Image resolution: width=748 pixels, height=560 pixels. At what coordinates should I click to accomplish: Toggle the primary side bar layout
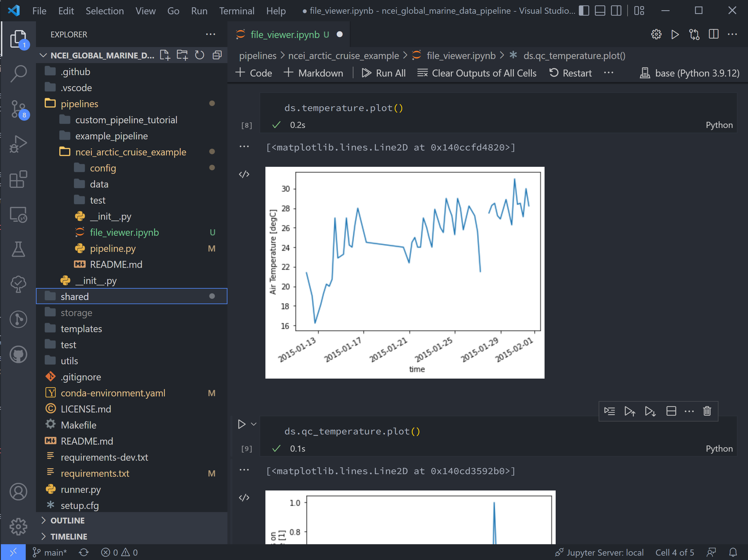pyautogui.click(x=584, y=11)
